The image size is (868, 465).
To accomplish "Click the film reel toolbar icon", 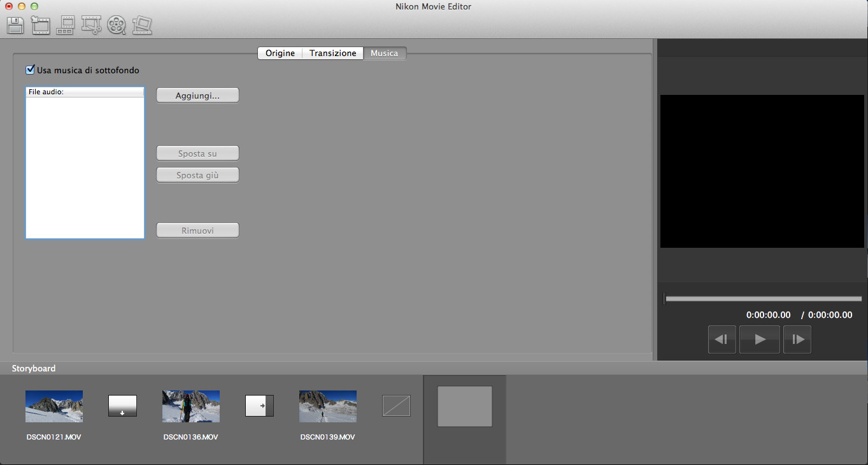I will (117, 25).
